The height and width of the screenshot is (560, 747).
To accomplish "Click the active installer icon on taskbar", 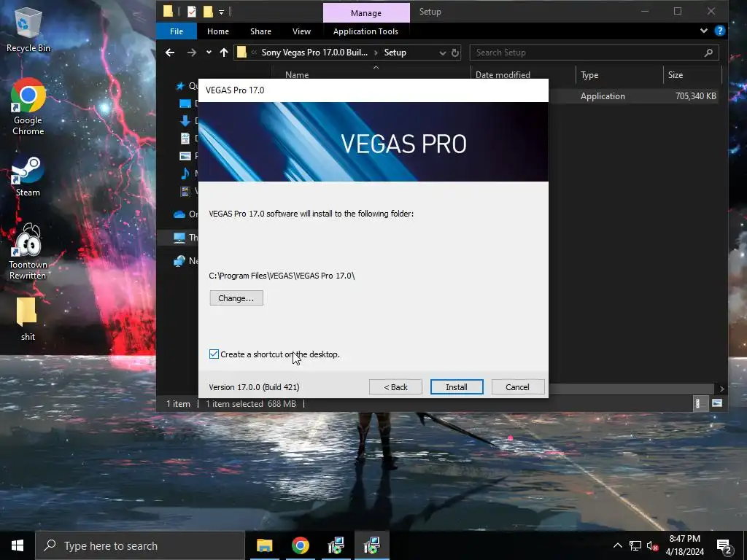I will point(371,545).
